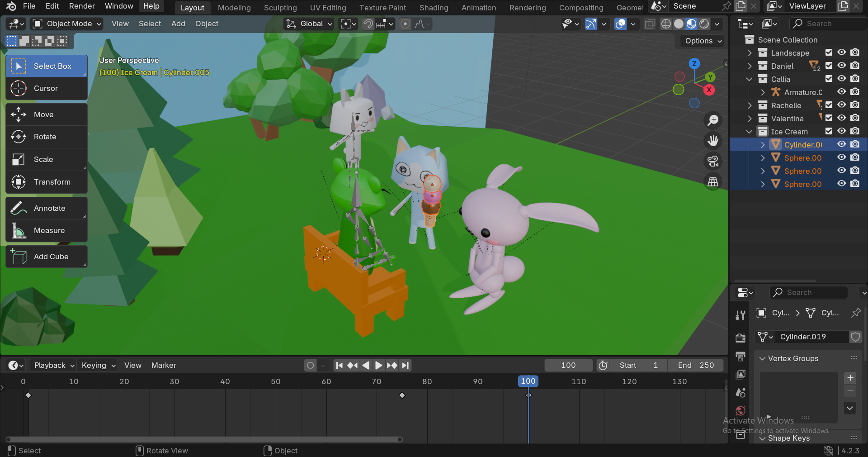This screenshot has width=868, height=457.
Task: Select the Rotate tool
Action: pos(46,137)
